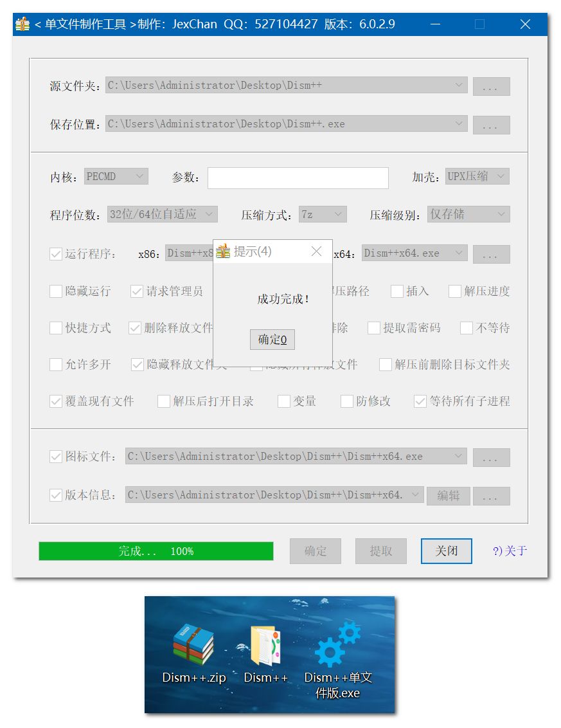Viewport: 561px width, 728px height.
Task: Toggle the 隐藏释放文件夹 checkbox
Action: pyautogui.click(x=138, y=365)
